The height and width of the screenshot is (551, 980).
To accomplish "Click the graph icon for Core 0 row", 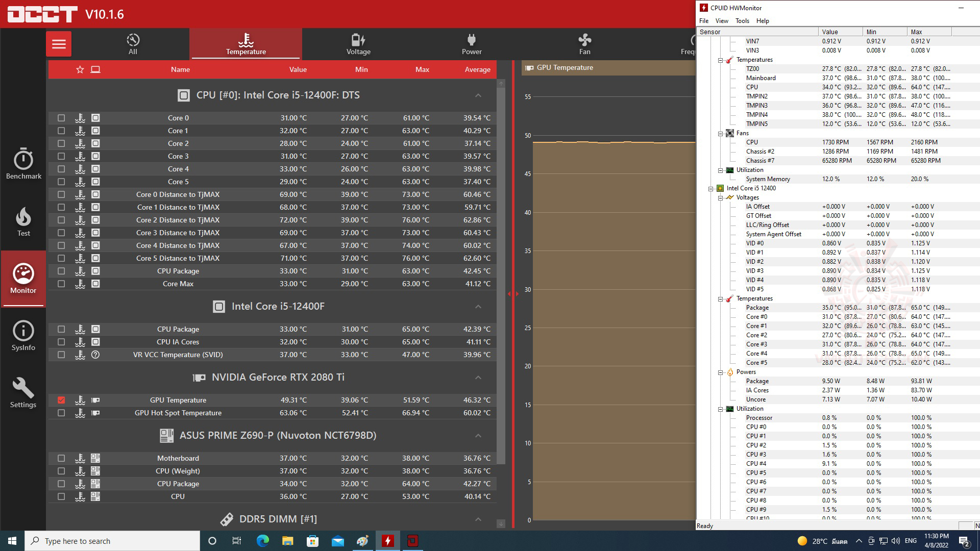I will [80, 118].
